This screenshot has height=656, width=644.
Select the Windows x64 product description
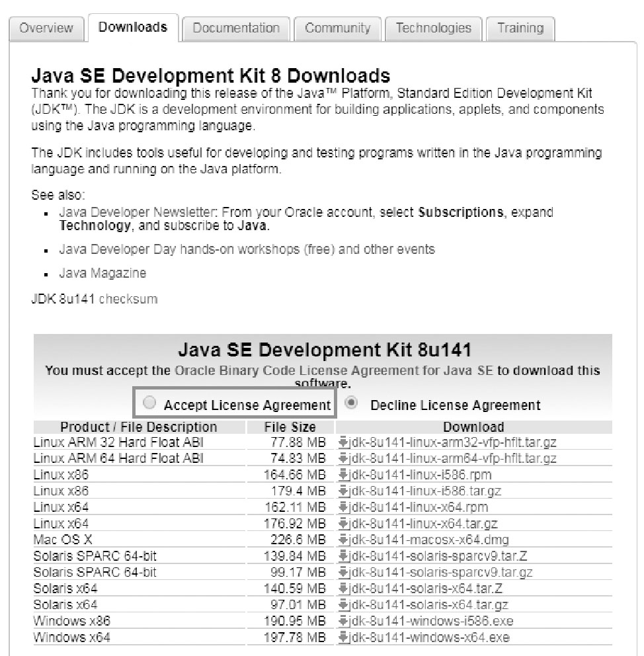(72, 637)
